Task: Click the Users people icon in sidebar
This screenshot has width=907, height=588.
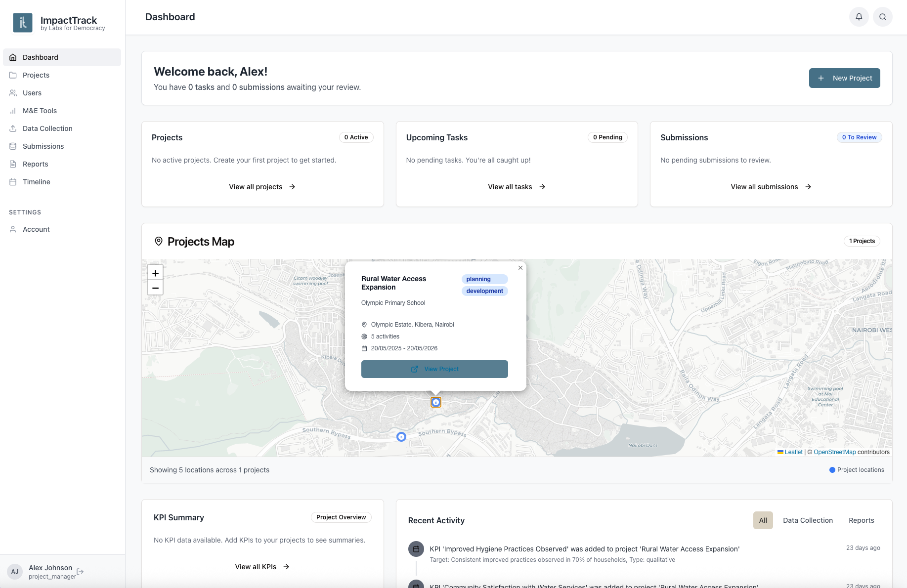Action: [x=13, y=93]
